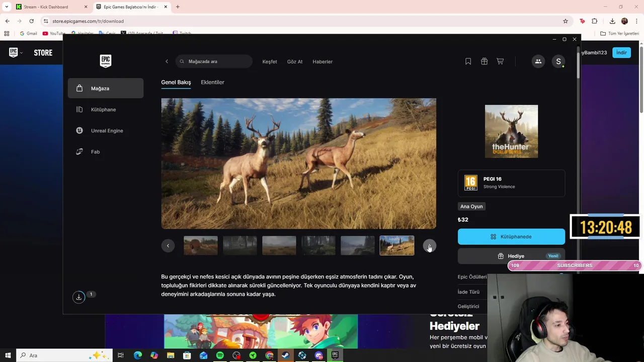Open Unreal Engine section in sidebar
644x362 pixels.
[106, 131]
